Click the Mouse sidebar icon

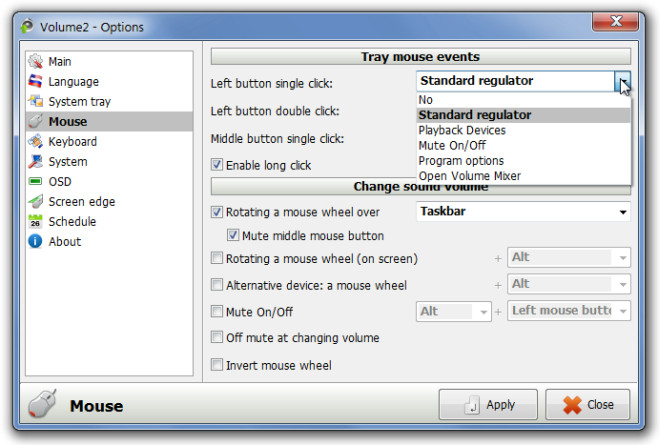point(35,121)
